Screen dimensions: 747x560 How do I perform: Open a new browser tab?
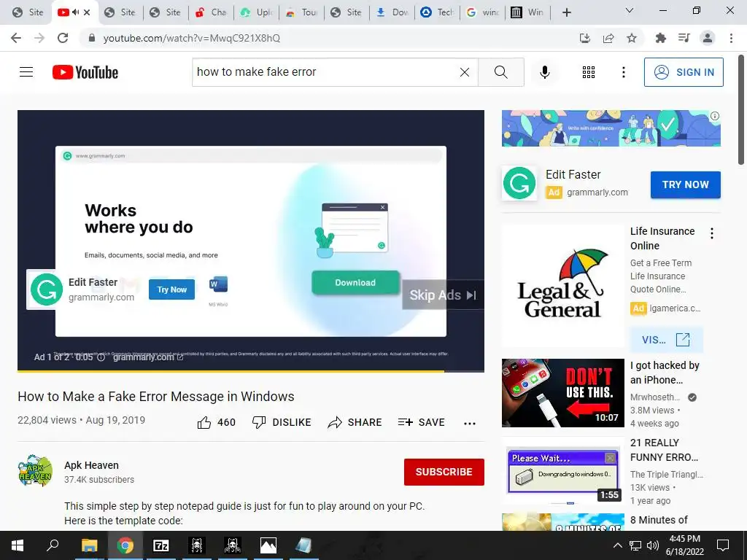(566, 12)
